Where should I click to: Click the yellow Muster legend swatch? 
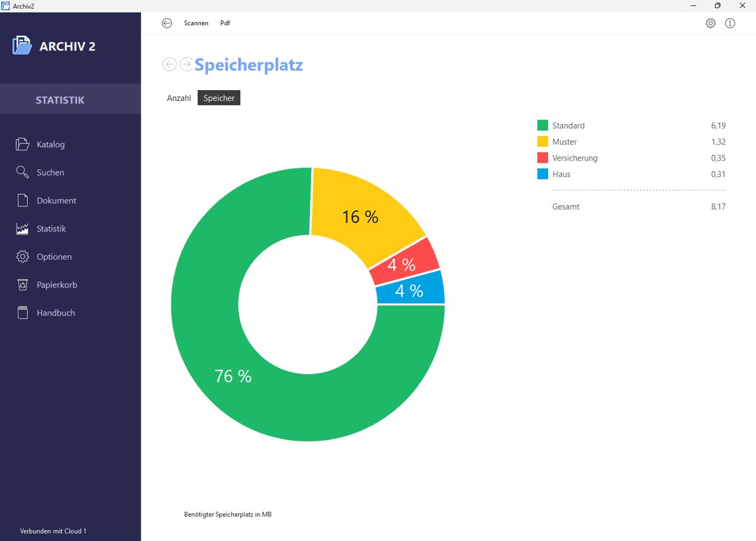[x=542, y=142]
